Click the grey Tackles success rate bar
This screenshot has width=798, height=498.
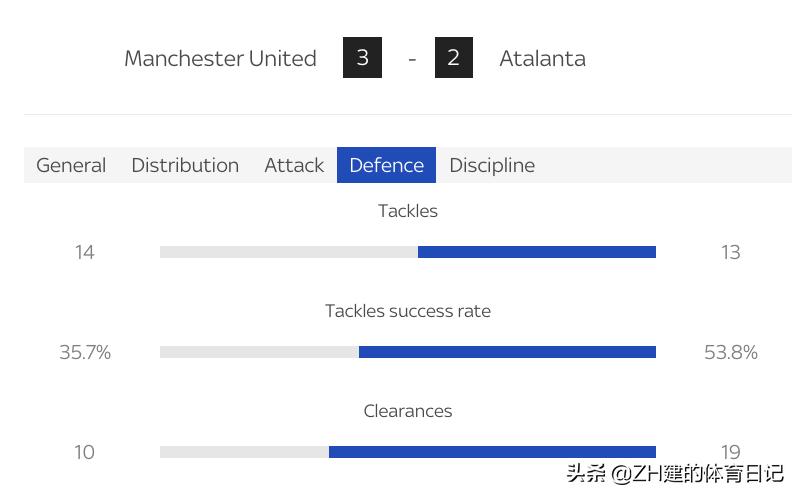(x=259, y=352)
